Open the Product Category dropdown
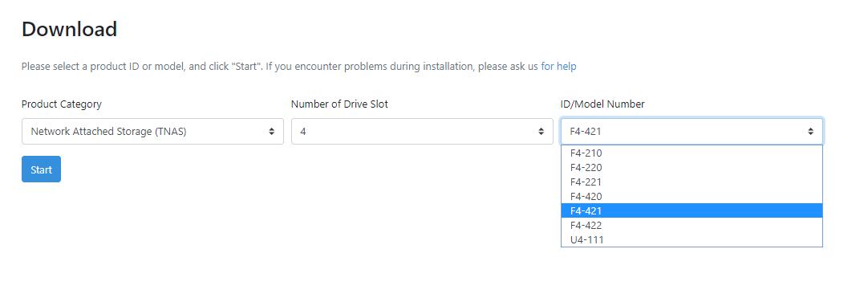The height and width of the screenshot is (298, 868). click(152, 131)
